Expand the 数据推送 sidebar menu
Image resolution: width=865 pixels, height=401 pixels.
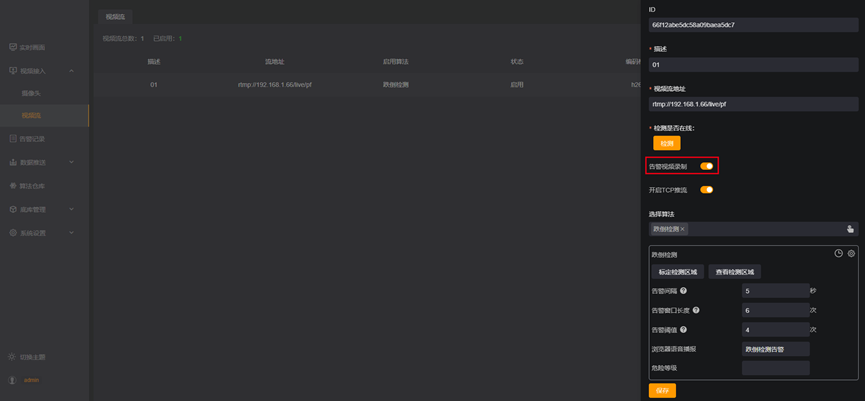72,162
